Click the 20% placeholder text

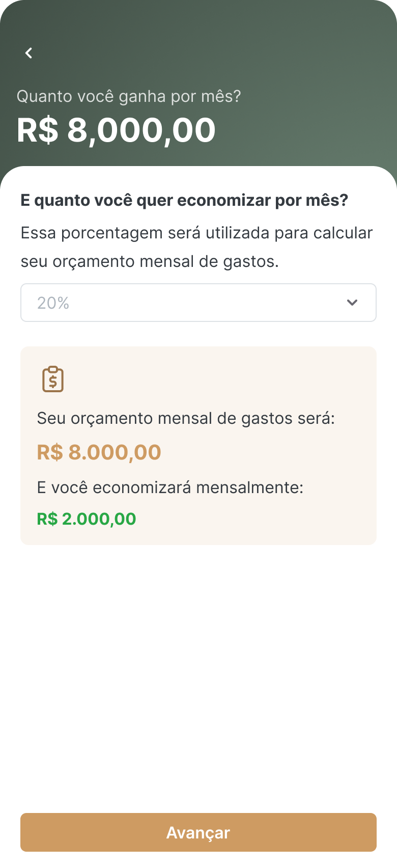coord(53,303)
